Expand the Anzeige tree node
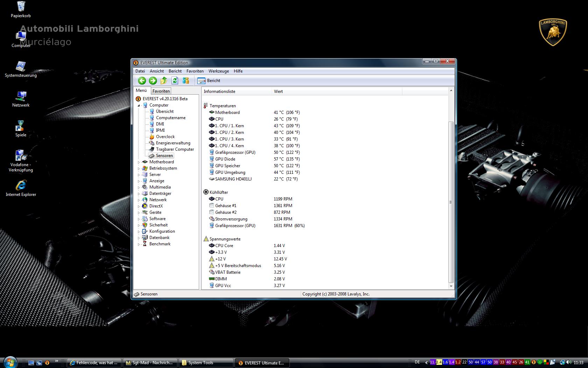 pos(139,181)
